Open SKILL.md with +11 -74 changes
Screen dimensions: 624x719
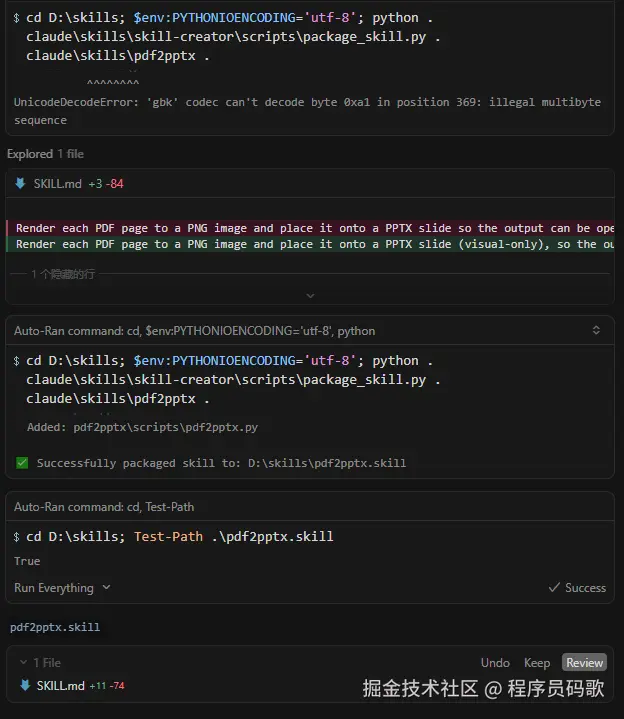tap(60, 685)
